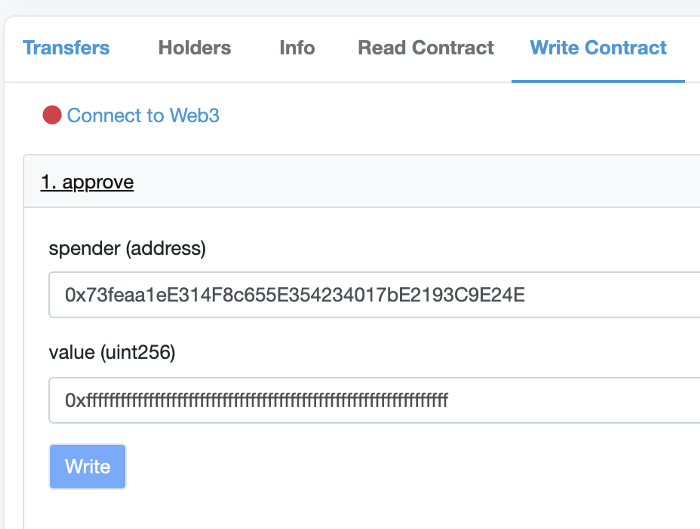The image size is (700, 529).
Task: Submit the approve transaction with Write
Action: tap(88, 466)
